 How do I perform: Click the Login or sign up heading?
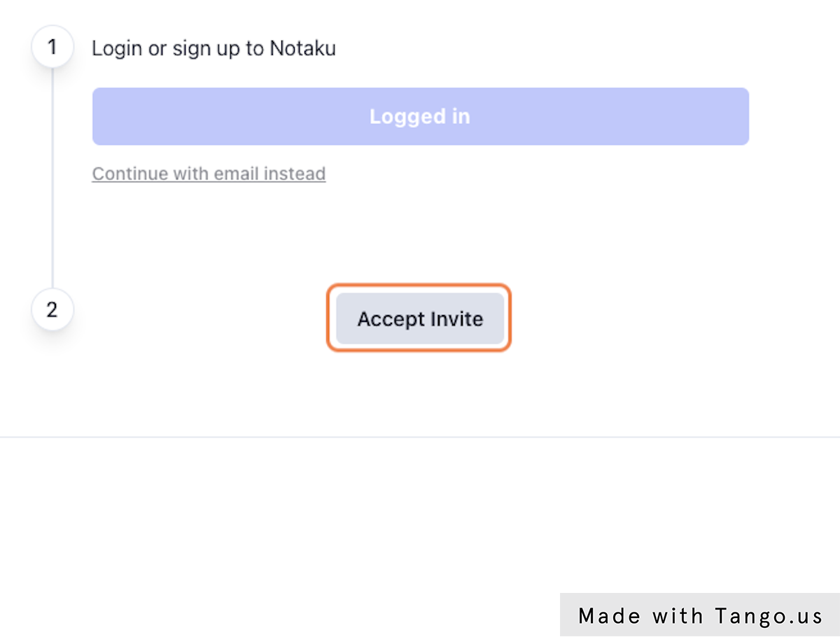[213, 48]
